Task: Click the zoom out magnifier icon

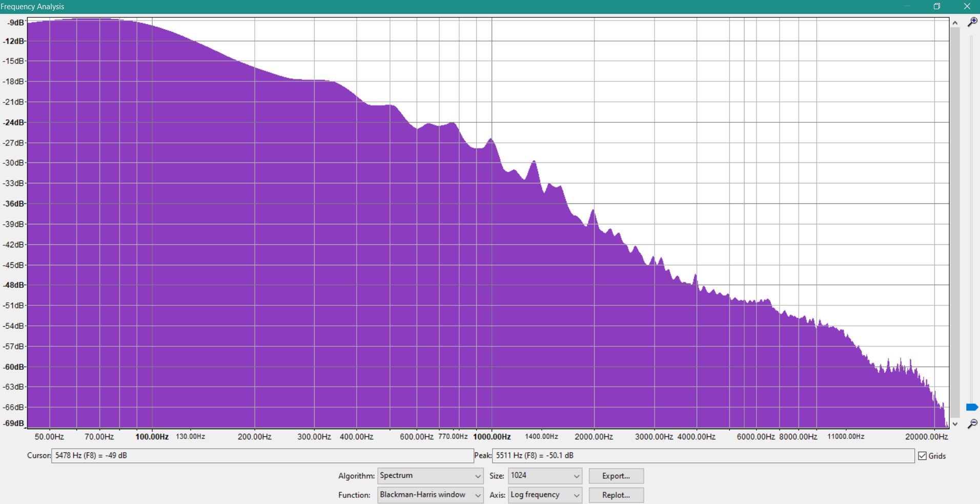Action: click(x=972, y=424)
